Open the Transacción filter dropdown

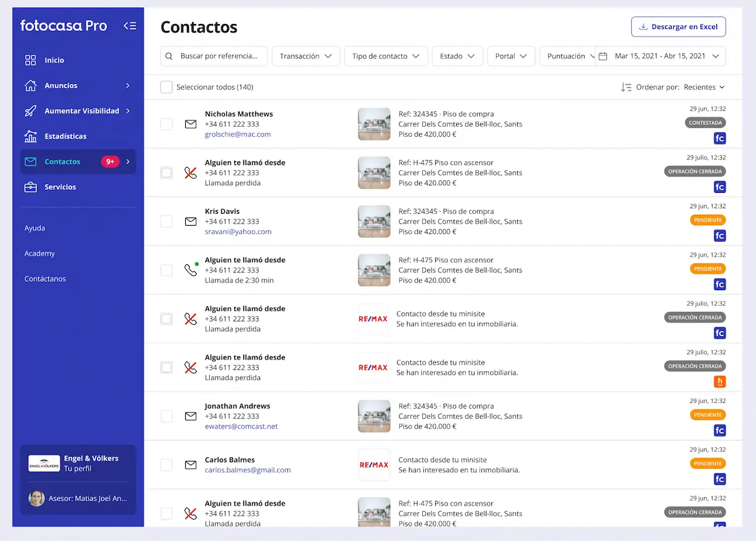point(306,56)
